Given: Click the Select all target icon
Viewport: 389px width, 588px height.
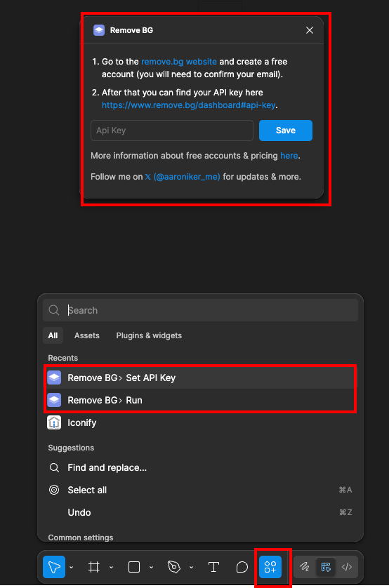Looking at the screenshot, I should pyautogui.click(x=54, y=490).
